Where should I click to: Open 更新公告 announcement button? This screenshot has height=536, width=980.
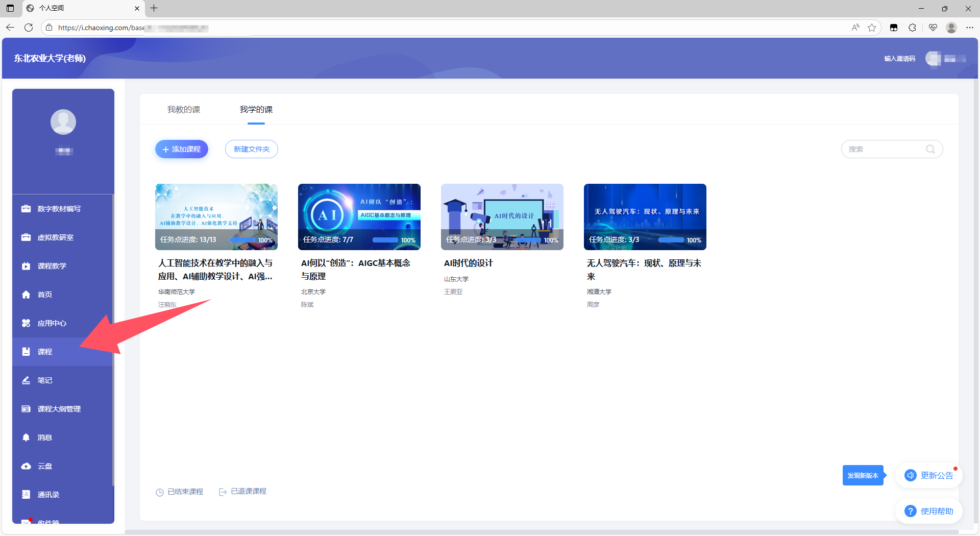(x=929, y=475)
